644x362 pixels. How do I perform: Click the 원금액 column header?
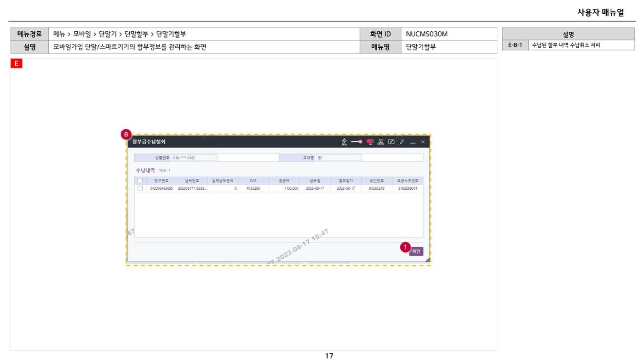click(284, 181)
